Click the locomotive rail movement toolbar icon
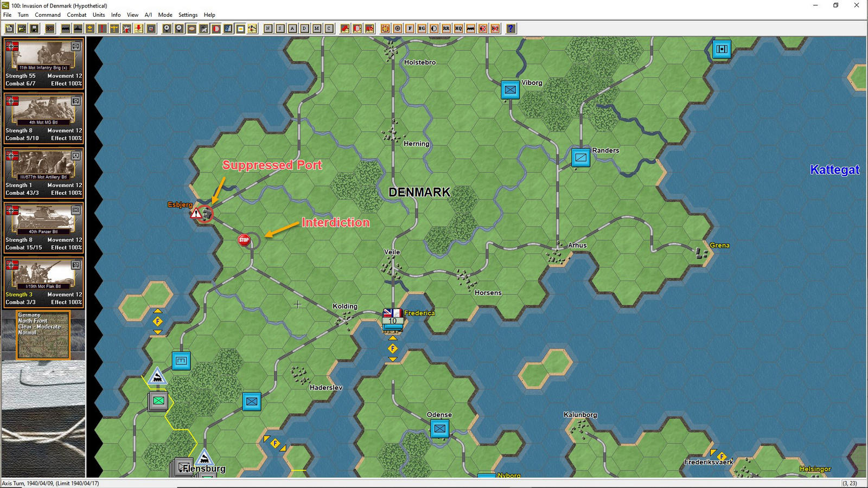This screenshot has height=488, width=868. coord(66,29)
